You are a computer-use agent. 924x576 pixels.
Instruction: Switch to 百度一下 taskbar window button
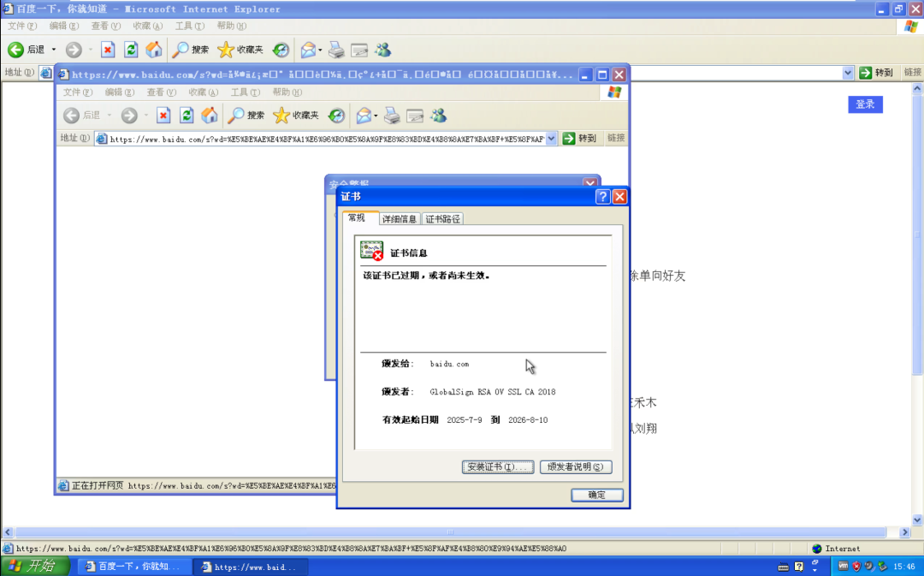pos(135,567)
